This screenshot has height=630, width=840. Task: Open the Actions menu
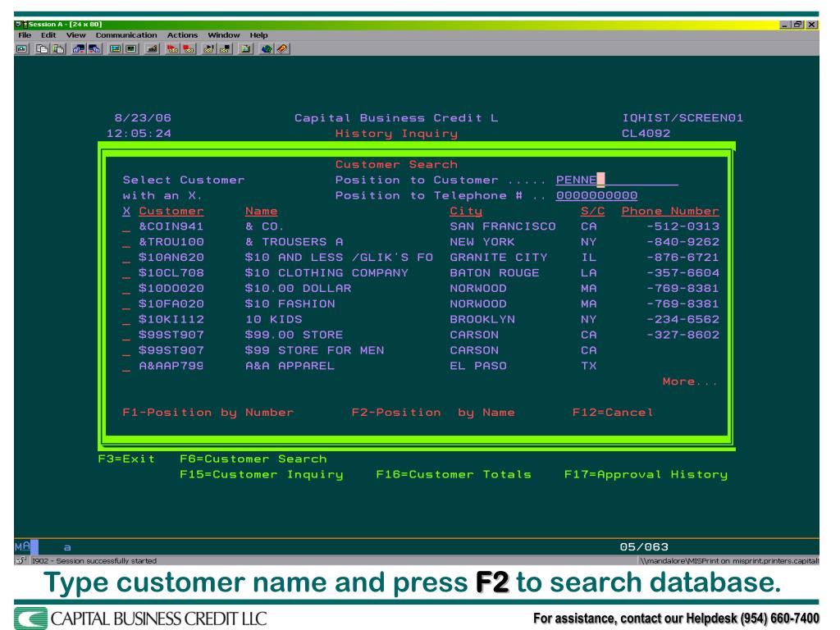pyautogui.click(x=182, y=35)
